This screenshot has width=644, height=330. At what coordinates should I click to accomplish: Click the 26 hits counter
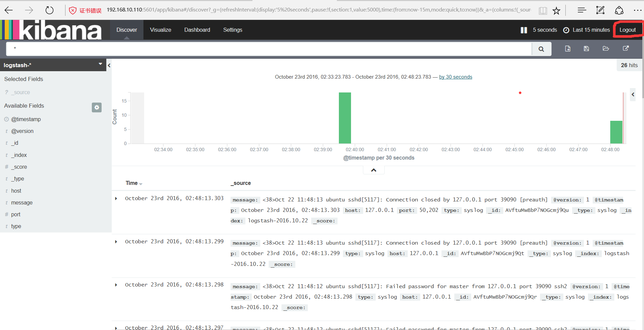(629, 65)
